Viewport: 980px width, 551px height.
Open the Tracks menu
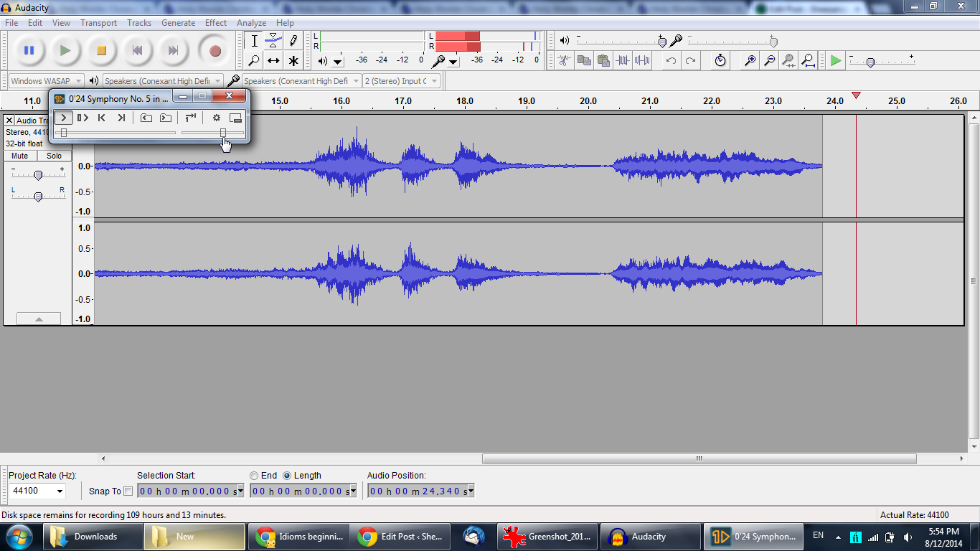coord(139,23)
